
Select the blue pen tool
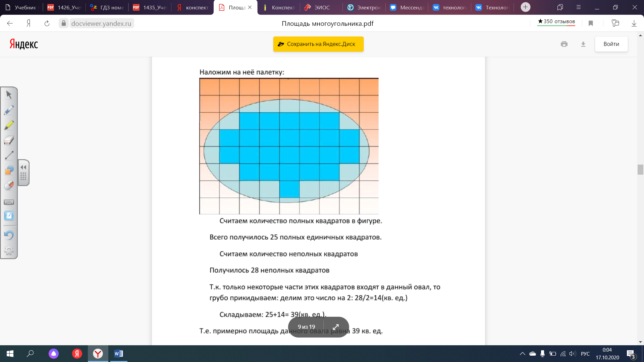[9, 110]
